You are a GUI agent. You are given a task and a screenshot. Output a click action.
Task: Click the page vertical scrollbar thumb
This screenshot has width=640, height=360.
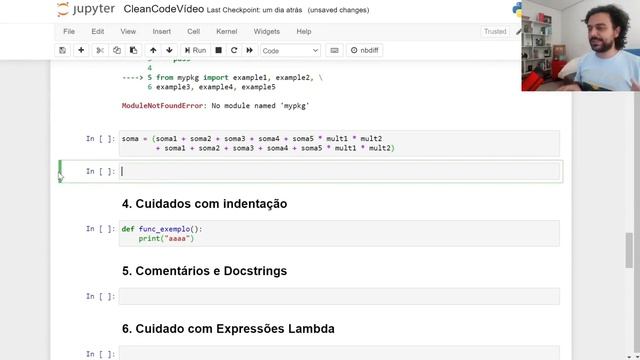(x=629, y=250)
